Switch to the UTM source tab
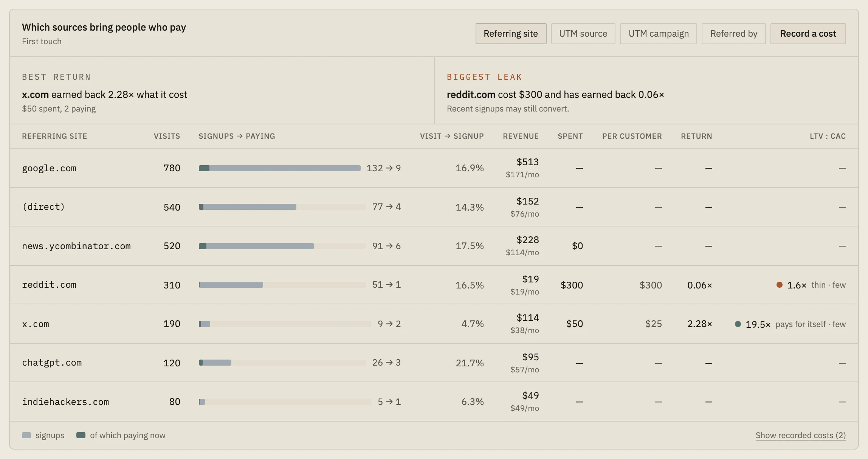The image size is (868, 459). (x=583, y=34)
